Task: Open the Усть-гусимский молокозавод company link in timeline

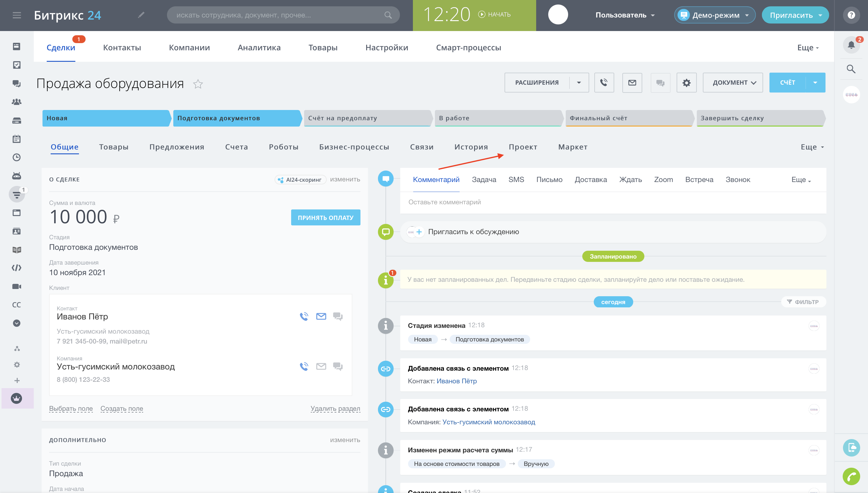Action: coord(489,422)
